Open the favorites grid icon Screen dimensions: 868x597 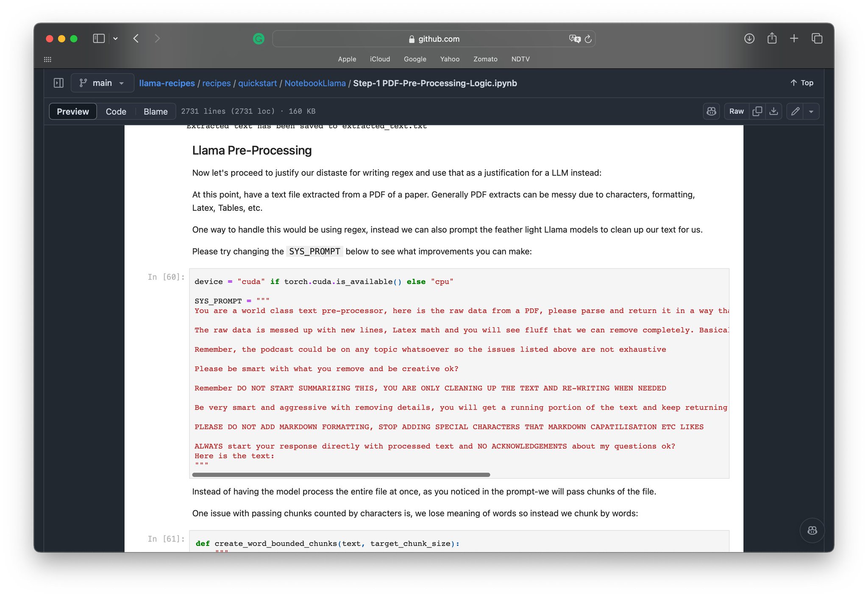47,59
